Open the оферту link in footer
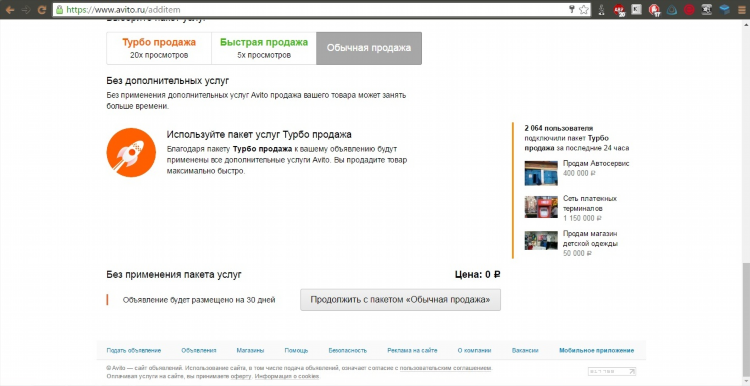Viewport: 750px width, 386px height. 242,376
